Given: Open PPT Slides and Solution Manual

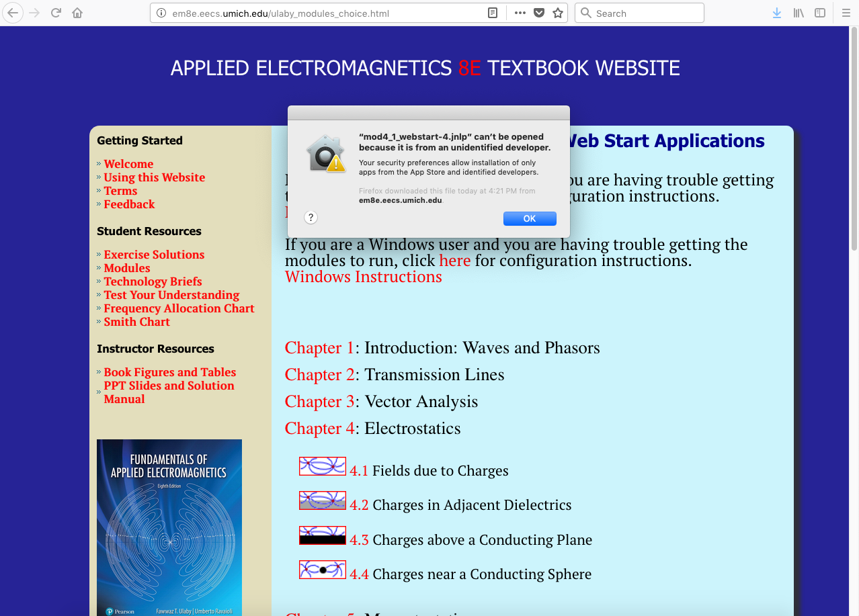Looking at the screenshot, I should point(169,392).
